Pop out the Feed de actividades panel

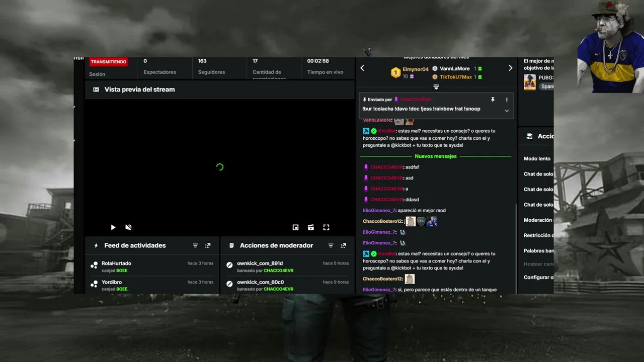[x=208, y=245]
